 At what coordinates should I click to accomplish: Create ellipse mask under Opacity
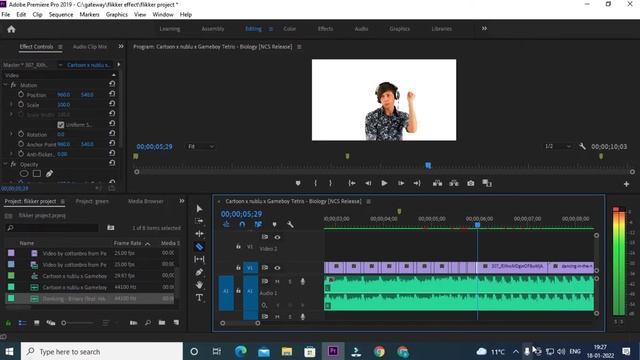point(24,173)
